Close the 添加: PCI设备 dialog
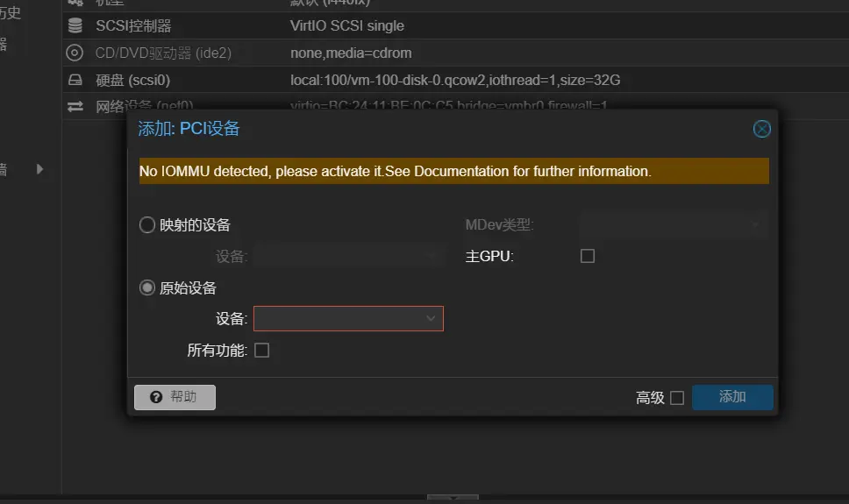 click(x=761, y=129)
